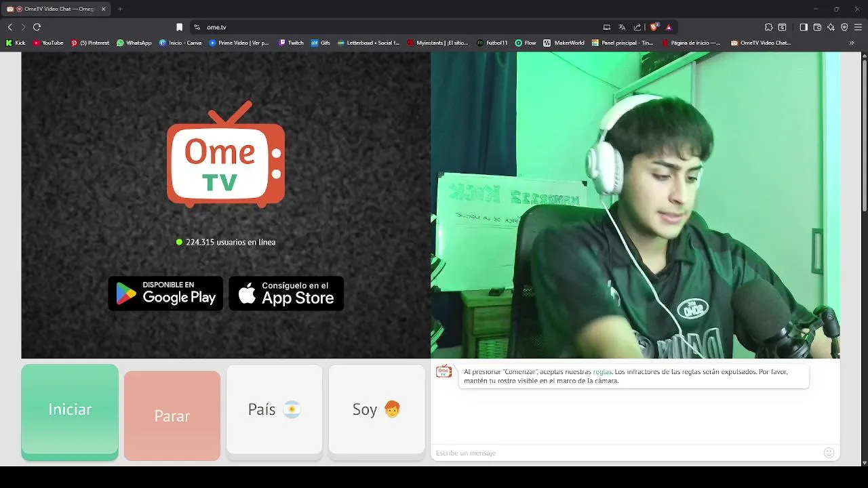Open a new tab with the plus button

pyautogui.click(x=120, y=9)
